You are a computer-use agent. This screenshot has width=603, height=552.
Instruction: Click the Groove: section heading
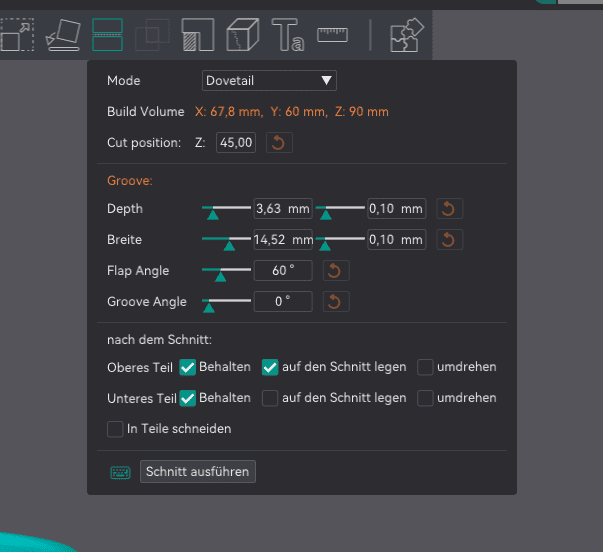(x=130, y=180)
